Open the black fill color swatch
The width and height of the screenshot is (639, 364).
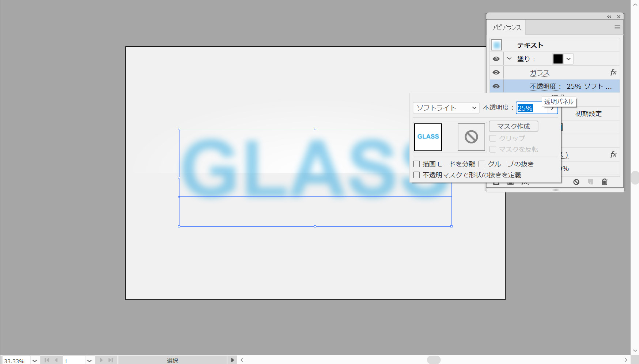(558, 59)
